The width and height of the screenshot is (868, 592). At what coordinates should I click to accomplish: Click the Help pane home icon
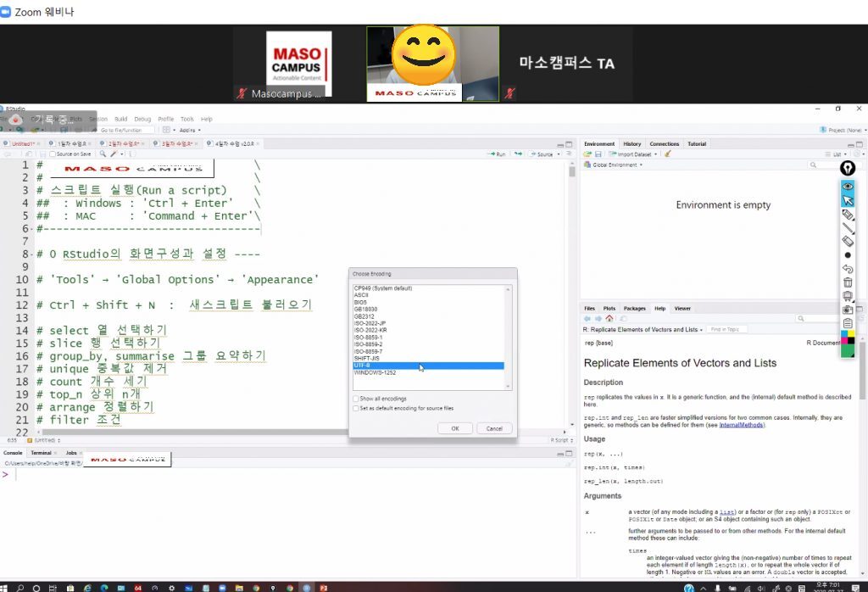click(609, 319)
